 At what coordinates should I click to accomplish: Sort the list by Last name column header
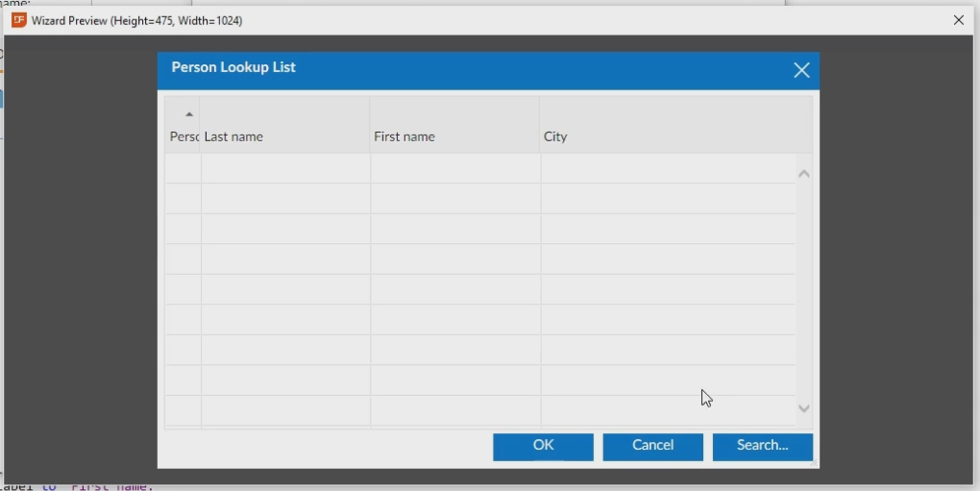click(x=284, y=136)
